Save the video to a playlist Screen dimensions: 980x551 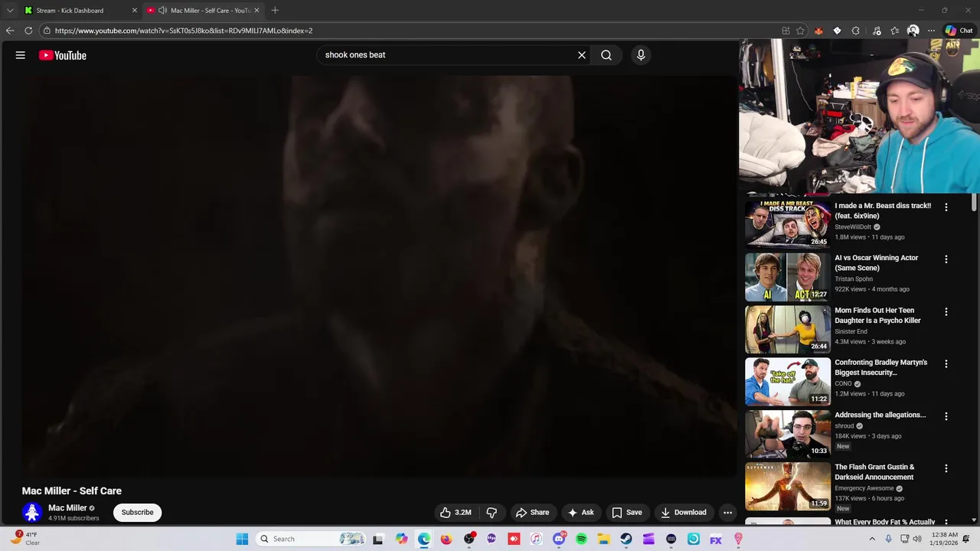[627, 513]
